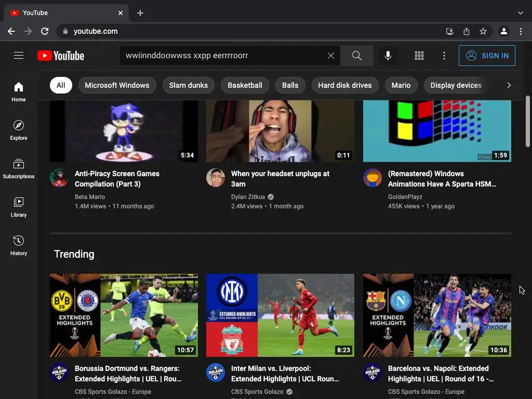Open YouTube settings three-dot menu

(x=444, y=55)
